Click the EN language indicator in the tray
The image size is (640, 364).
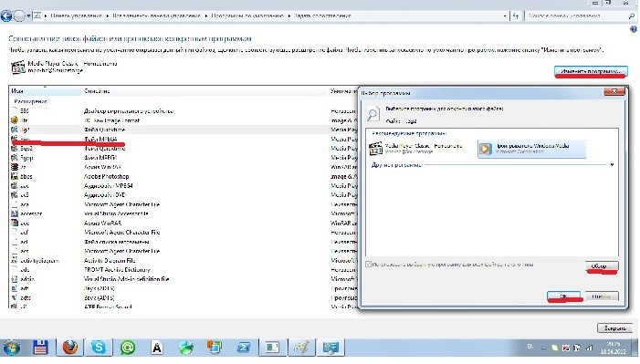click(530, 347)
